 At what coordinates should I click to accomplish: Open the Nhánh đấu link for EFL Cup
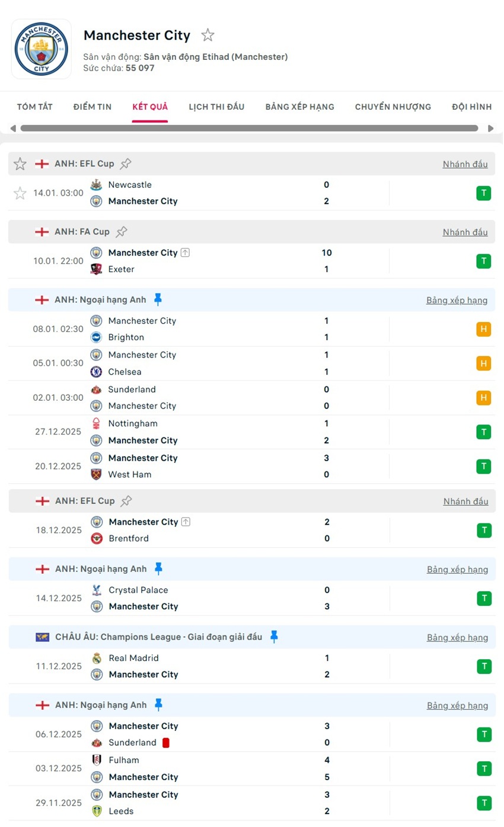[x=465, y=164]
